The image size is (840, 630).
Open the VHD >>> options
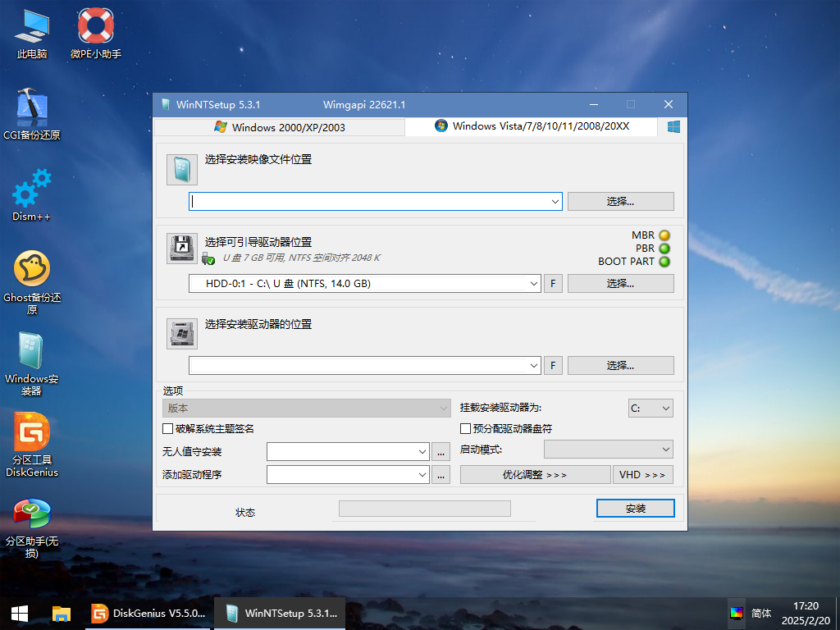643,475
